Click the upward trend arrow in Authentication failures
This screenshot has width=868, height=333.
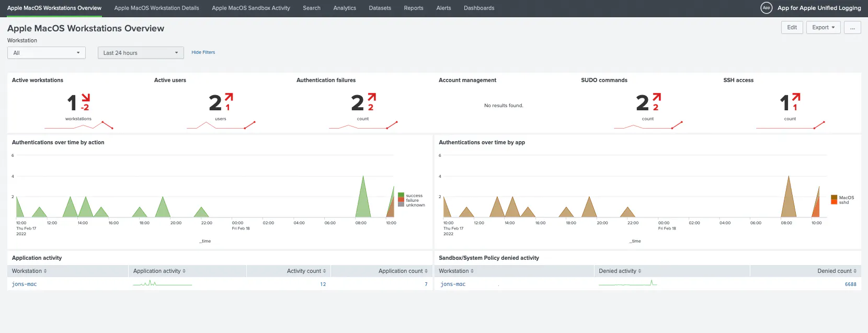point(372,98)
